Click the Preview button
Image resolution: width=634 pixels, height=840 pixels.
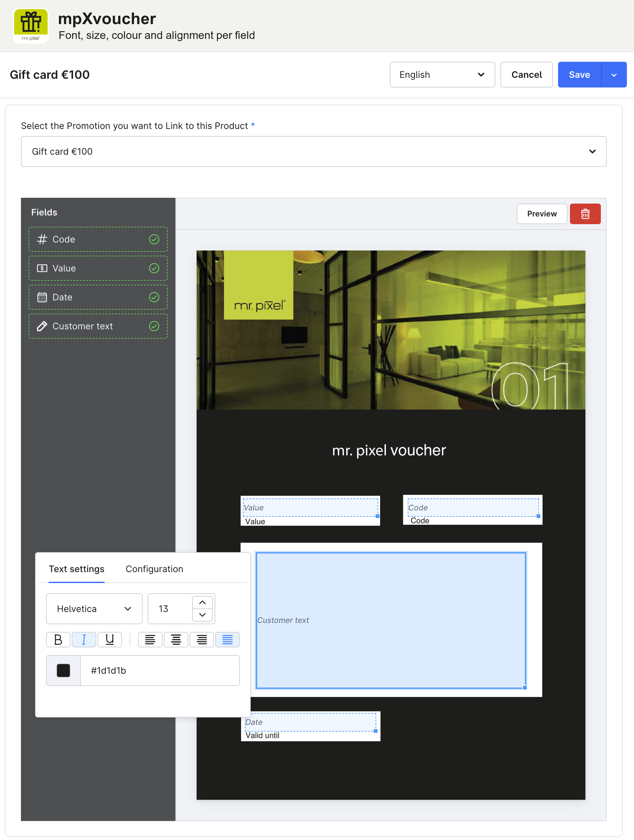click(542, 214)
